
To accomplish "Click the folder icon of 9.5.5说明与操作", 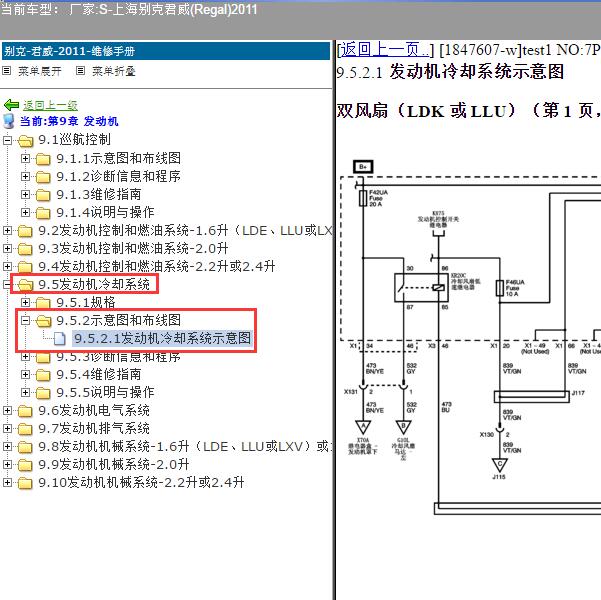I will click(x=43, y=393).
